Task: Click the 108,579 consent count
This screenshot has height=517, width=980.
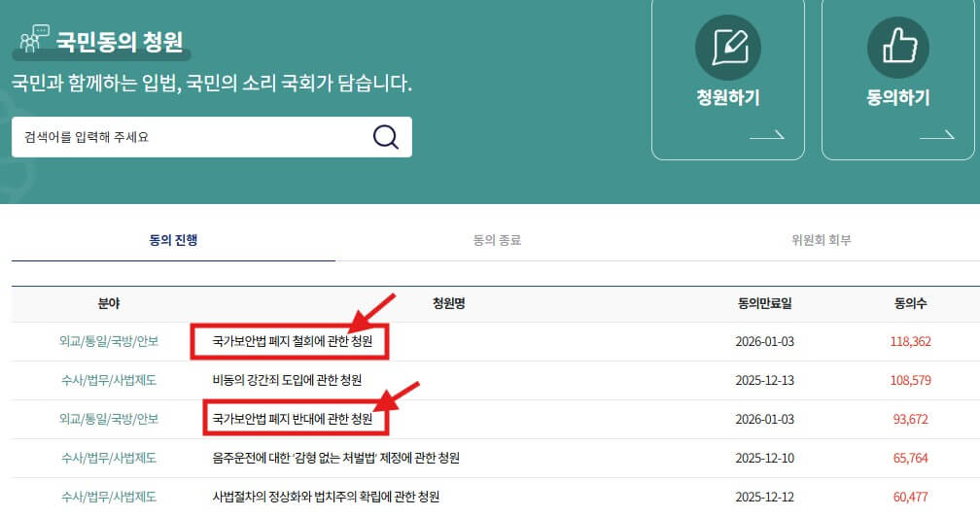Action: tap(911, 380)
